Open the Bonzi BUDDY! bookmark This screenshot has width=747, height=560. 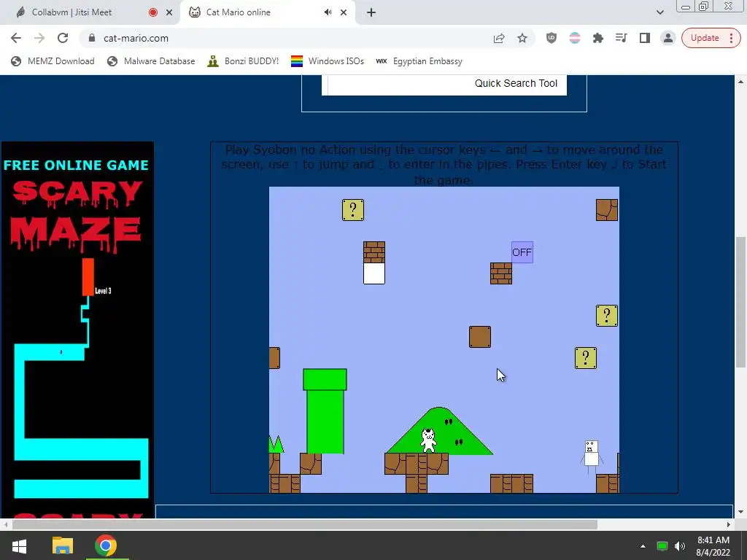(243, 61)
